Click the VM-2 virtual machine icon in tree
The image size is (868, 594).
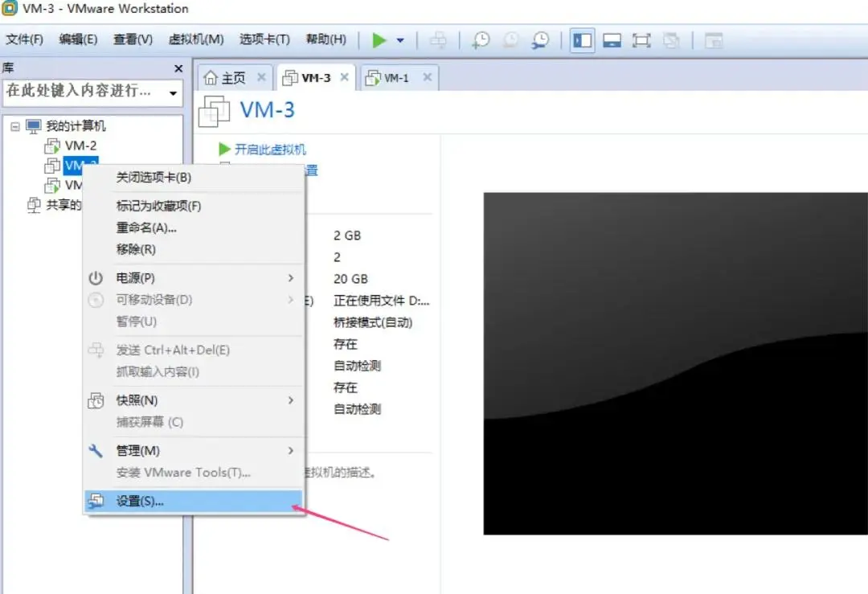point(52,146)
